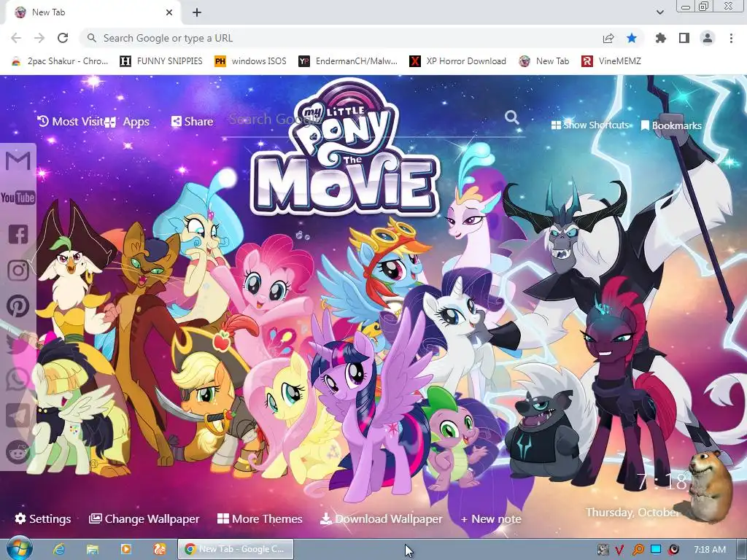Open WhatsApp sidebar shortcut
Image resolution: width=747 pixels, height=560 pixels.
pyautogui.click(x=18, y=379)
